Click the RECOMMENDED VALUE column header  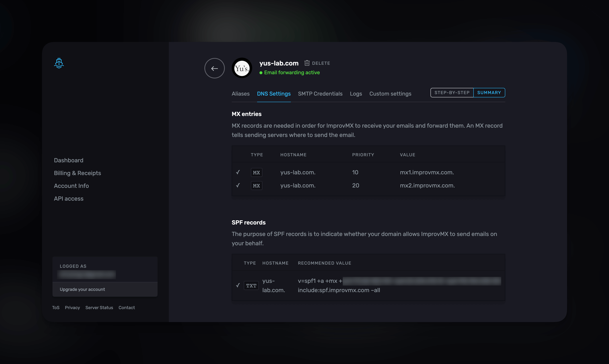point(324,263)
